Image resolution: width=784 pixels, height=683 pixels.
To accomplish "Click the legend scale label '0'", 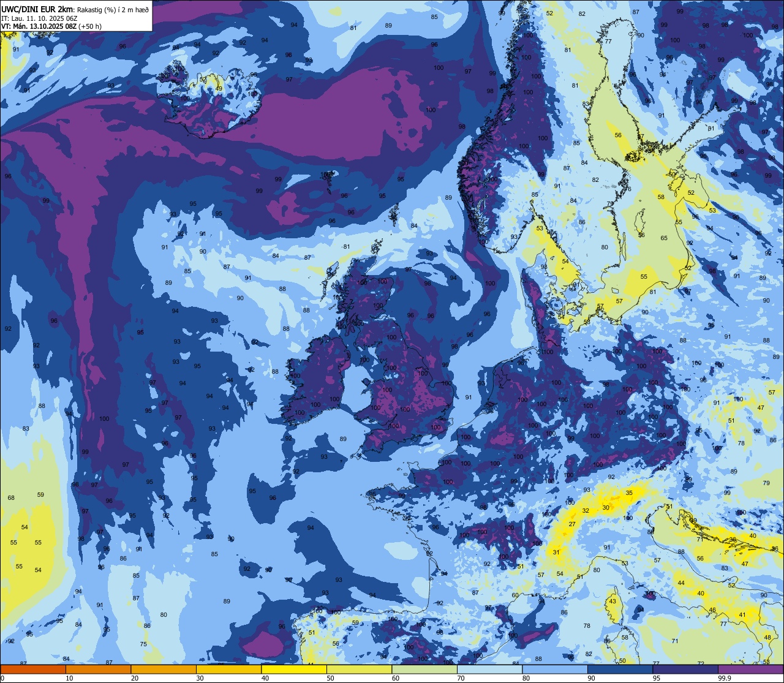I will click(x=4, y=678).
